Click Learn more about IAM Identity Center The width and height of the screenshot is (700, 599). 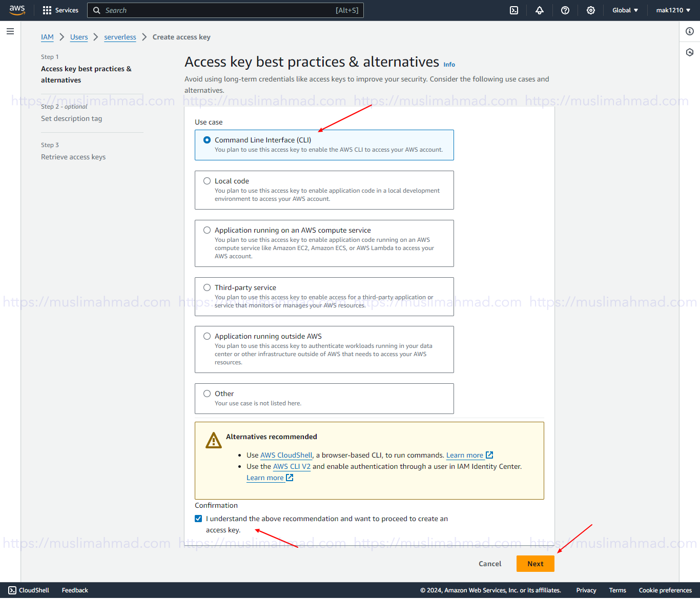265,478
